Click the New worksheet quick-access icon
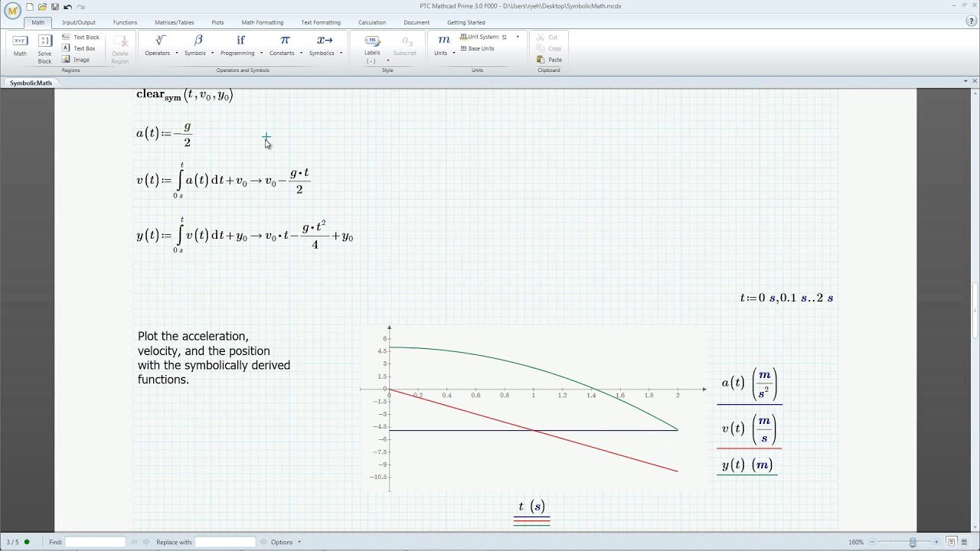 30,7
